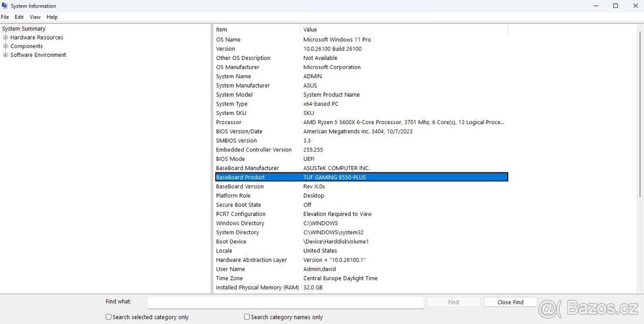Expand the Hardware Resources category
The height and width of the screenshot is (324, 644).
tap(5, 37)
